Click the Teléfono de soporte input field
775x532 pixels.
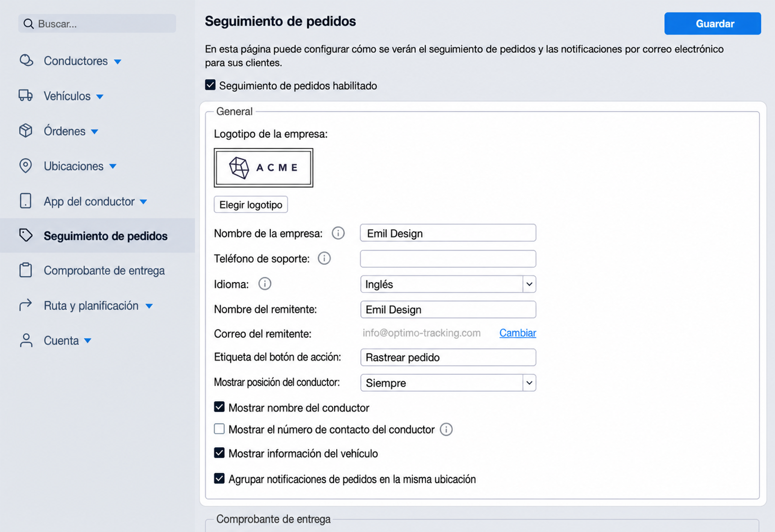[448, 259]
